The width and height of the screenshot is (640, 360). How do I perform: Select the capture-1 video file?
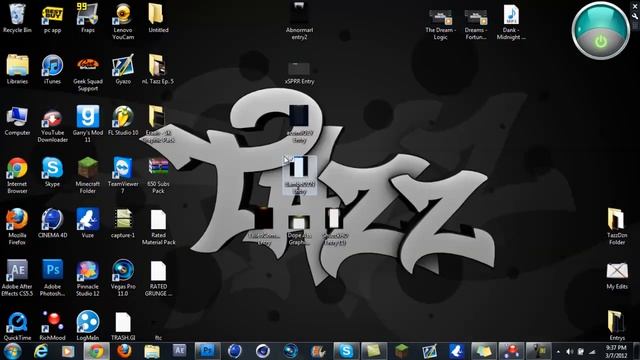tap(123, 224)
